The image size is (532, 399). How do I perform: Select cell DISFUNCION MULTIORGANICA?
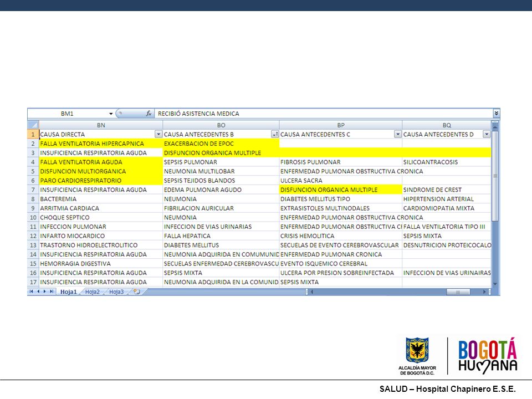pyautogui.click(x=101, y=171)
